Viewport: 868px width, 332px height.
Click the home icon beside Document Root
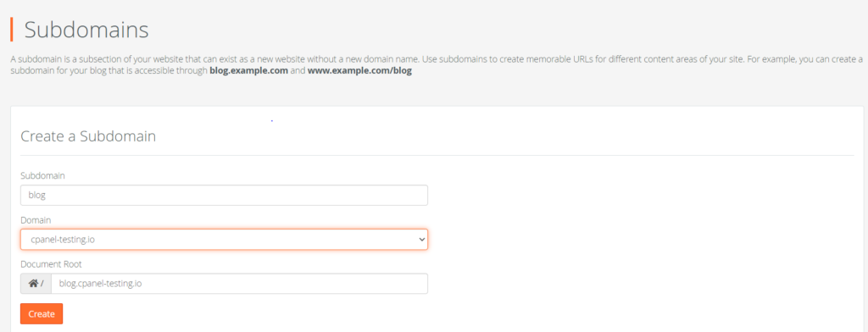click(x=33, y=284)
